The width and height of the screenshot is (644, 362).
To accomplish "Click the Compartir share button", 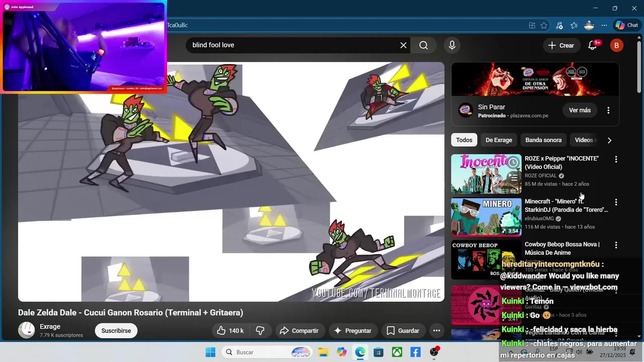I will pos(299,331).
